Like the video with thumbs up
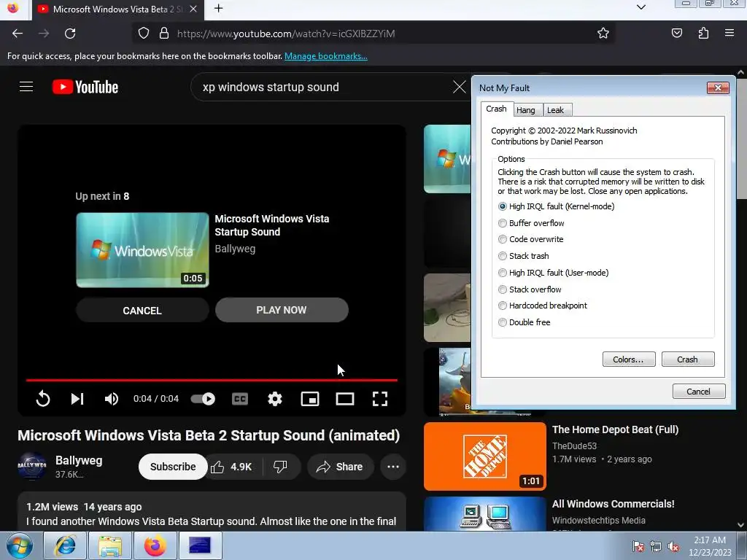Screen dimensions: 747x560 (x=233, y=467)
